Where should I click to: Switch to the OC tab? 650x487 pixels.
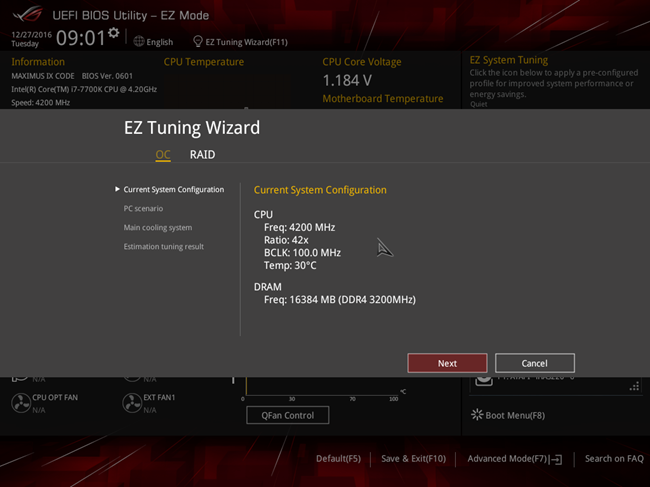(163, 155)
